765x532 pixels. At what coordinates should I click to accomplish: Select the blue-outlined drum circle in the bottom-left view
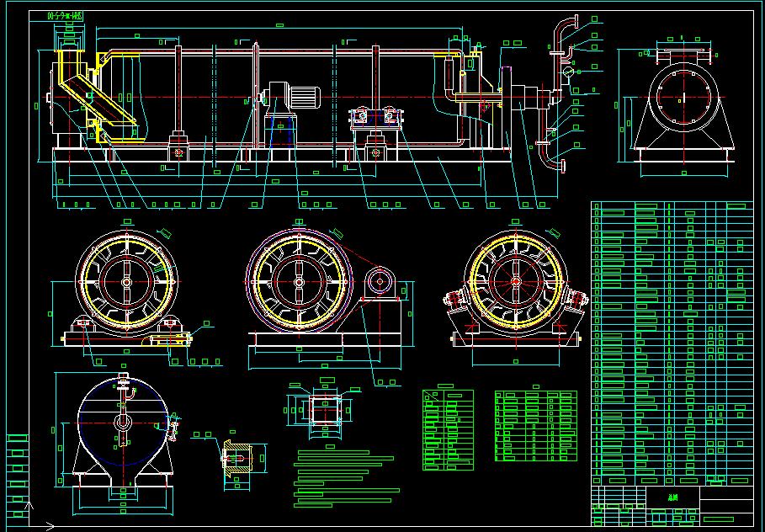pos(124,423)
